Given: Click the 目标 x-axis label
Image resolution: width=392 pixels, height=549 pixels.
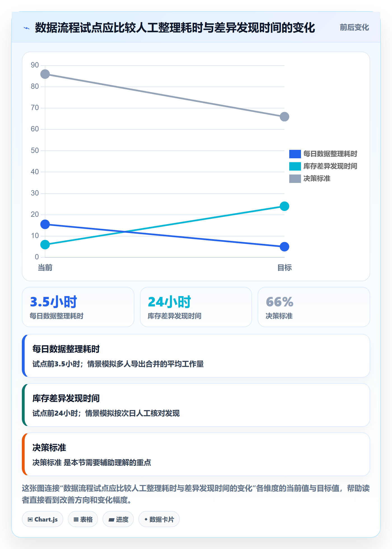Looking at the screenshot, I should 284,268.
